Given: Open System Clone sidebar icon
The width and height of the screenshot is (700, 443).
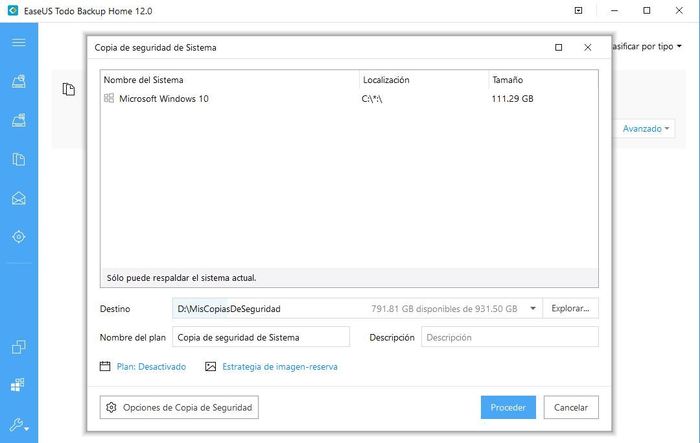Looking at the screenshot, I should coord(18,385).
